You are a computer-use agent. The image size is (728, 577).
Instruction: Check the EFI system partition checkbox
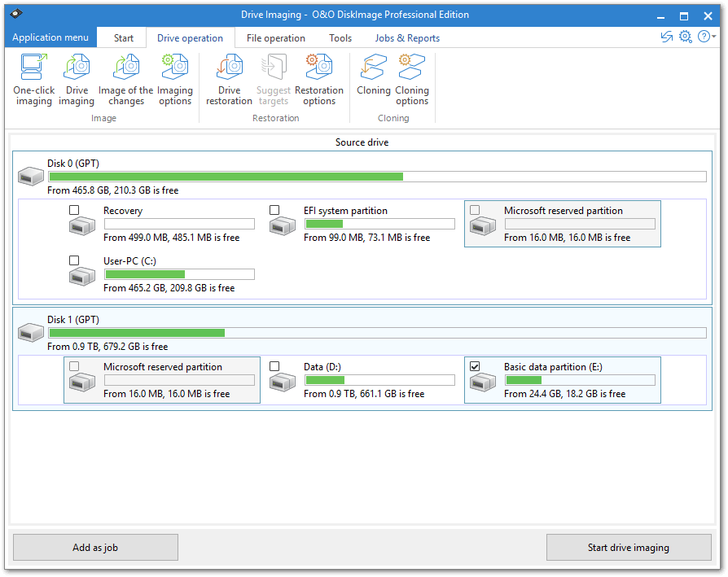274,210
